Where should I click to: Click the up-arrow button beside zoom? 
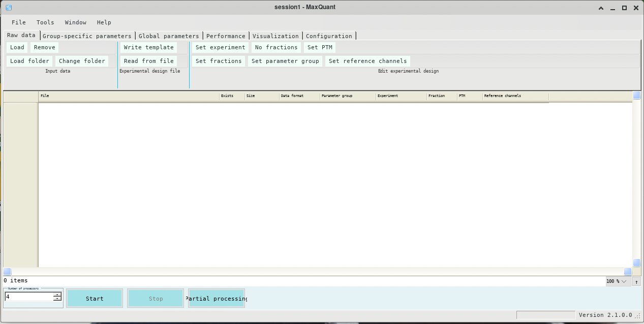[x=636, y=281]
